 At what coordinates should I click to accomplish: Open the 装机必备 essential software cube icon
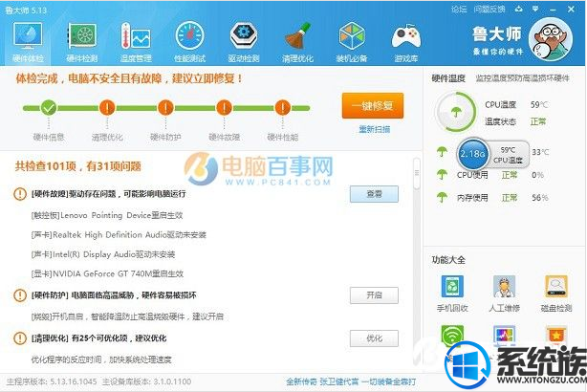click(352, 42)
